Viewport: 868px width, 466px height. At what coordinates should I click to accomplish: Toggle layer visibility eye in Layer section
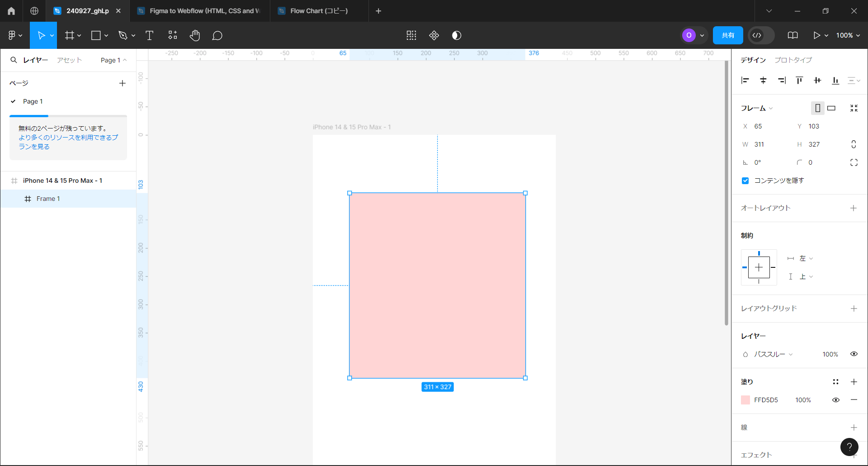coord(854,354)
